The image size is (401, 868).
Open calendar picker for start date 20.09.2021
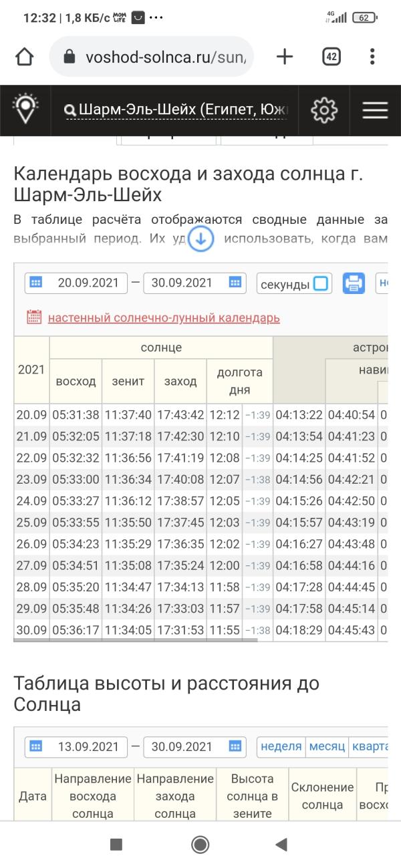(x=37, y=283)
